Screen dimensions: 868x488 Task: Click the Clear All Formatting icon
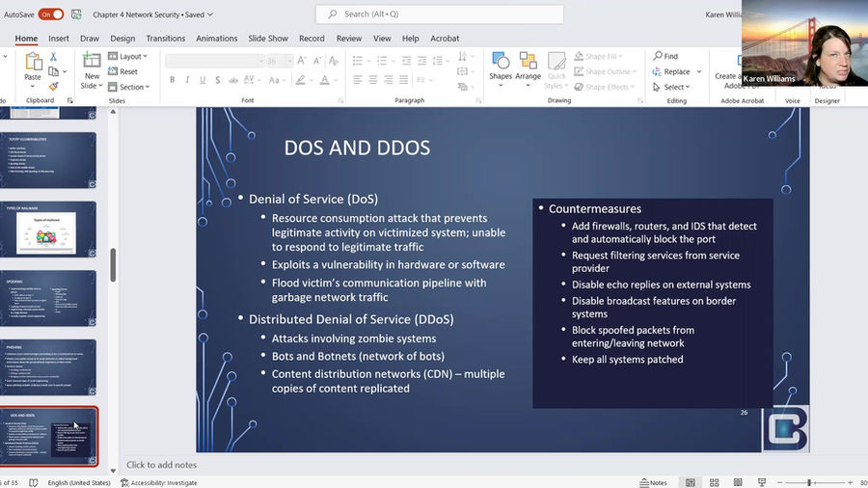pyautogui.click(x=334, y=61)
